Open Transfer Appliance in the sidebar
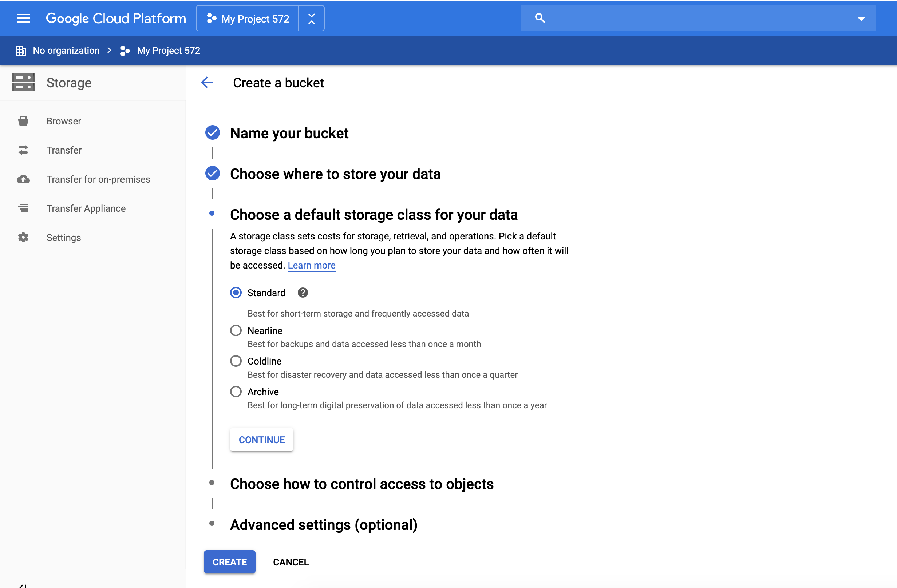 pyautogui.click(x=86, y=208)
